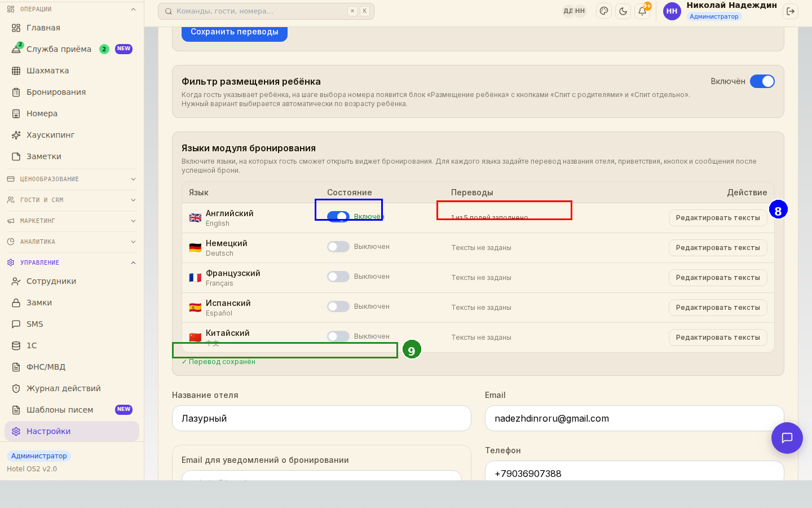Switch to dark mode moon icon
Screen dimensions: 812x508
pyautogui.click(x=623, y=11)
